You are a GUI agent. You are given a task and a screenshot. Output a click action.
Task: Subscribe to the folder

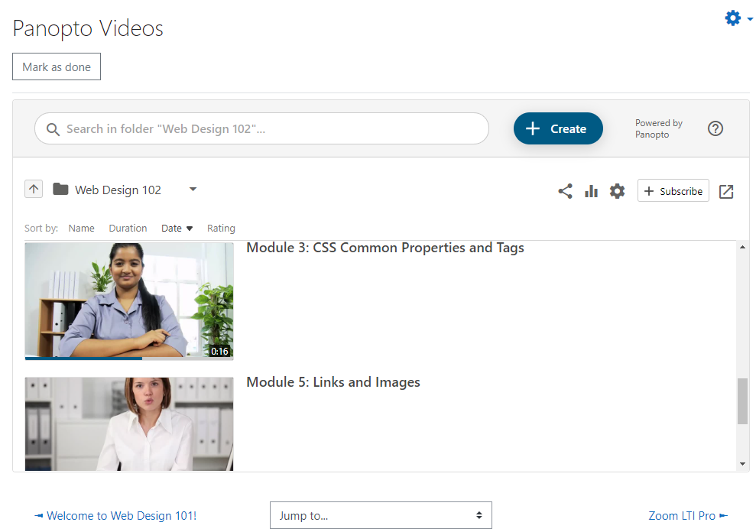pos(673,191)
